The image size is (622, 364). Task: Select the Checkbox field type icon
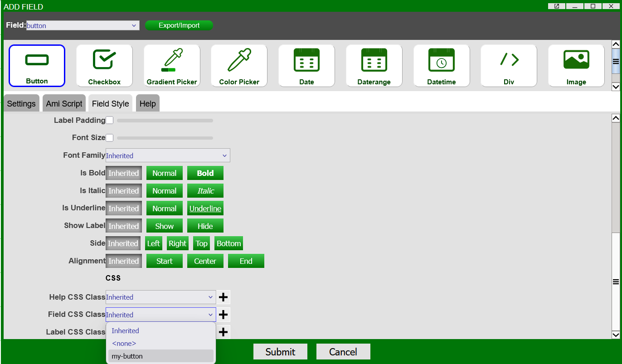104,65
